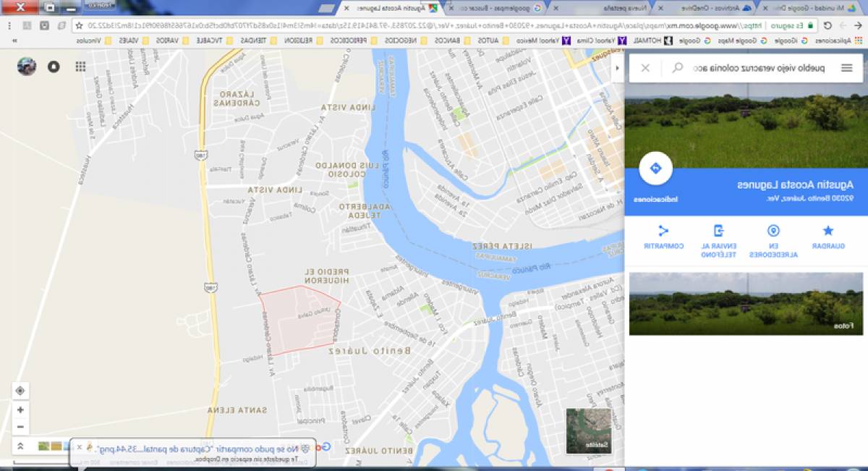This screenshot has width=868, height=471.
Task: Open the Google account avatar
Action: point(27,67)
